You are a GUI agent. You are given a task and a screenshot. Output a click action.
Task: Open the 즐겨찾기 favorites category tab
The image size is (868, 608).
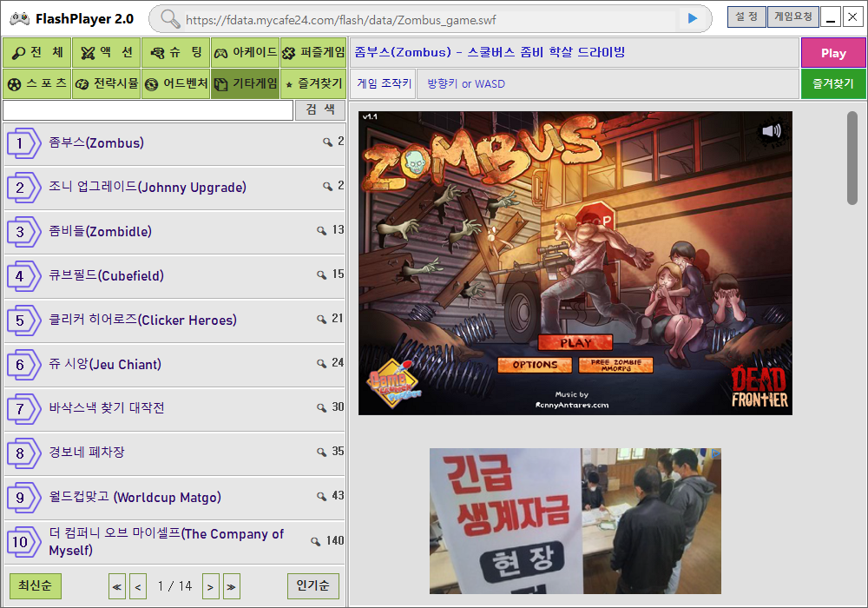click(x=313, y=83)
